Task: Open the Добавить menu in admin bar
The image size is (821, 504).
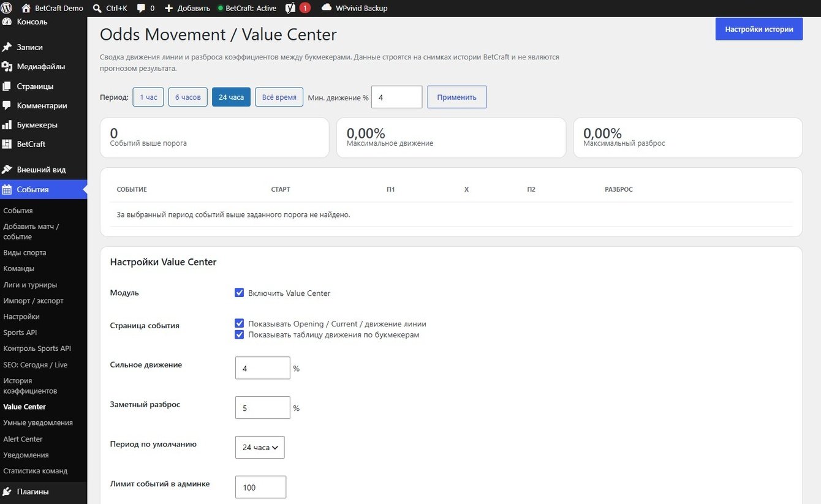Action: (183, 8)
